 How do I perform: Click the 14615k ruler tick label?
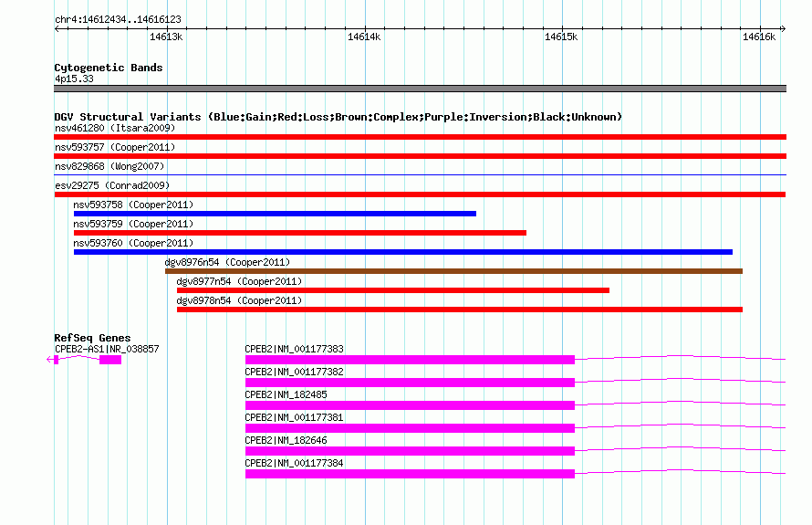coord(561,37)
